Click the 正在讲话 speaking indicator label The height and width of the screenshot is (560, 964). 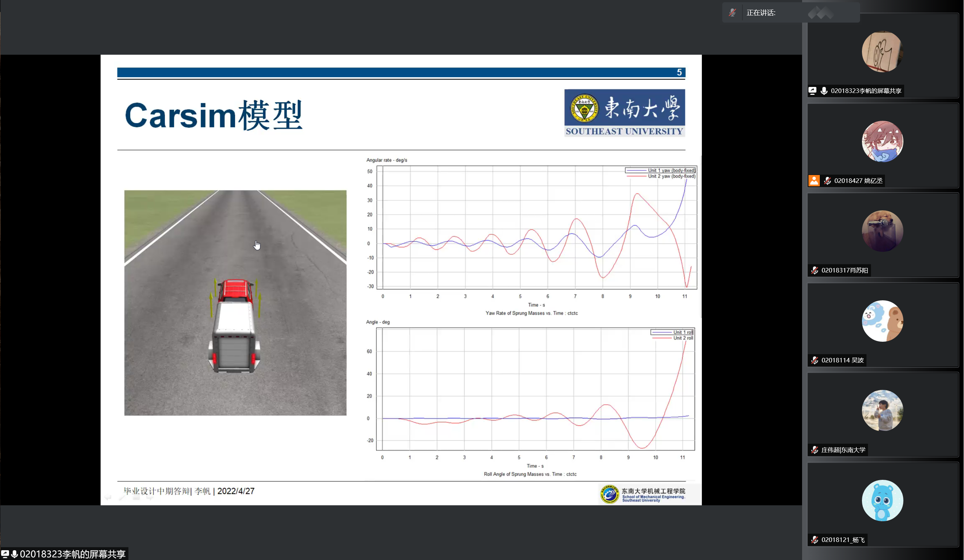click(x=761, y=13)
